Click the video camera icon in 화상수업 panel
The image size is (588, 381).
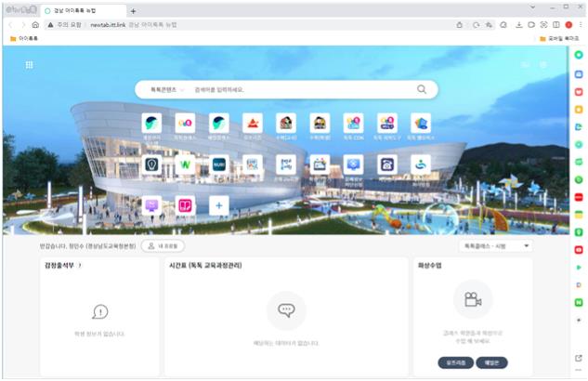click(x=473, y=299)
